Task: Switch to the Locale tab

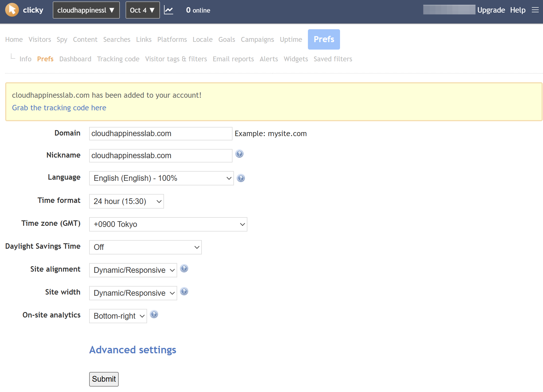Action: [x=203, y=40]
